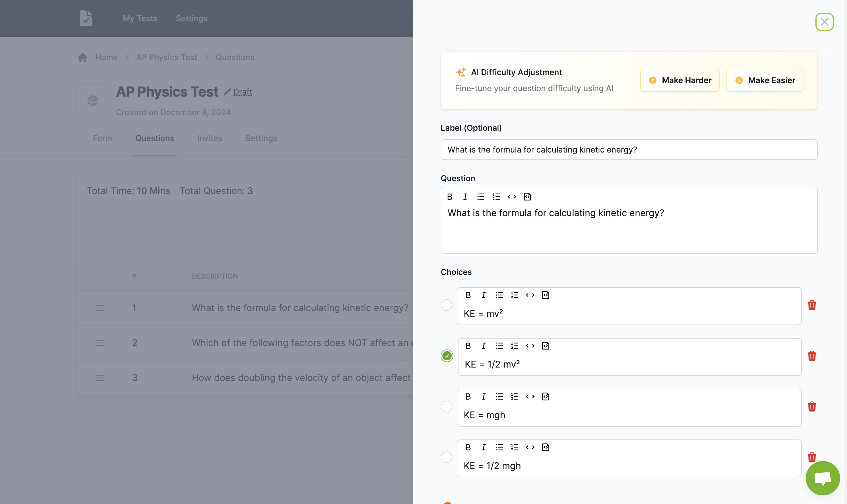Screen dimensions: 847x504
Task: Delete the KE = mv² choice
Action: (x=812, y=305)
